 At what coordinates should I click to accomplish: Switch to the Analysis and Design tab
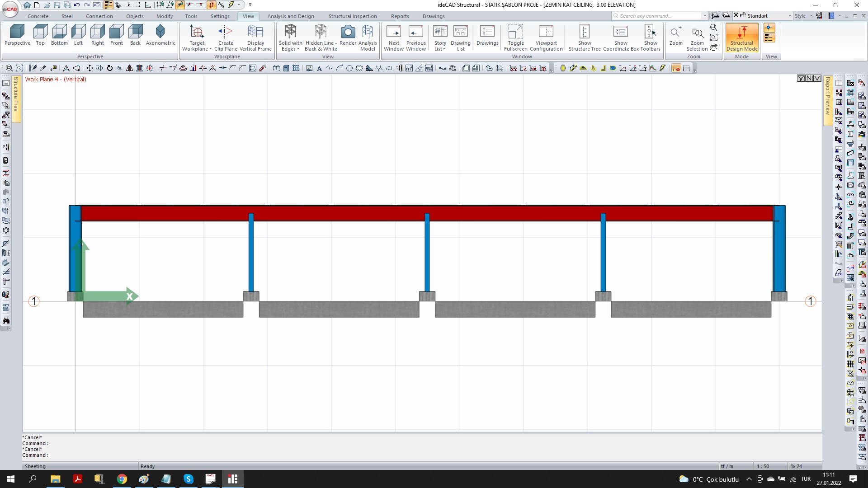click(x=291, y=16)
